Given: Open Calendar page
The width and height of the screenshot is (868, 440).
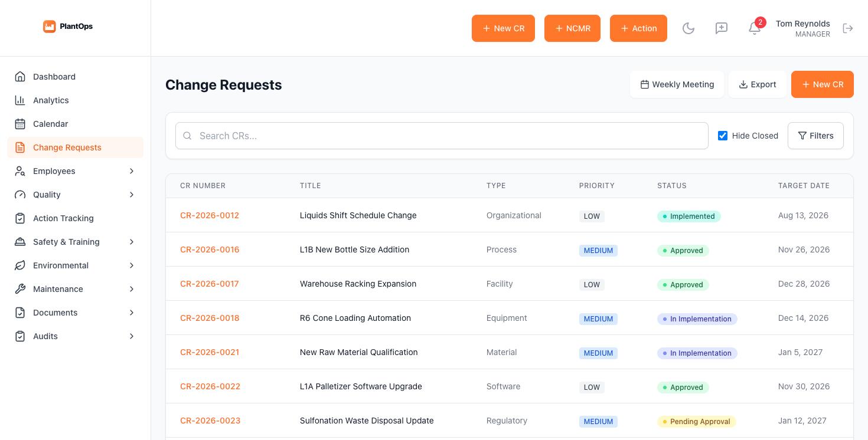Looking at the screenshot, I should [x=75, y=124].
